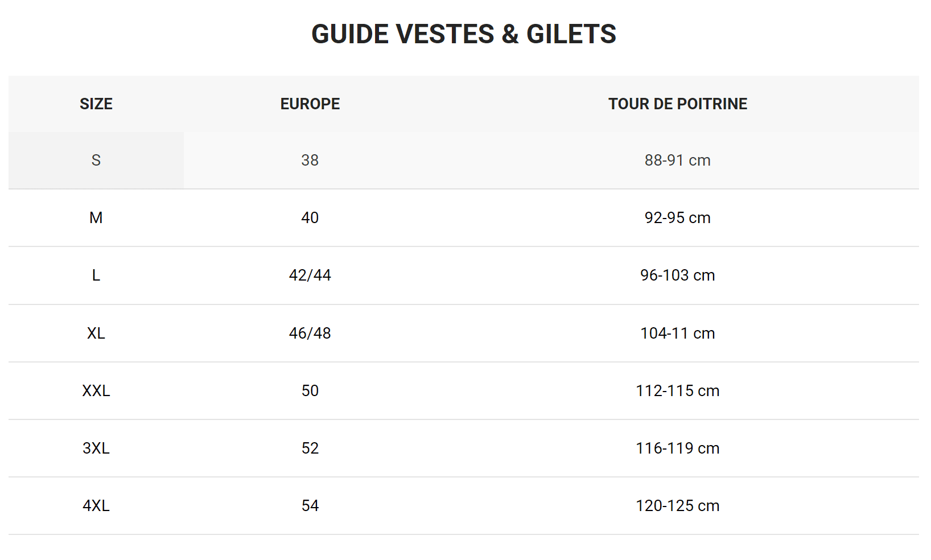Screen dimensions: 931x560
Task: Click the L size cell
Action: point(96,275)
